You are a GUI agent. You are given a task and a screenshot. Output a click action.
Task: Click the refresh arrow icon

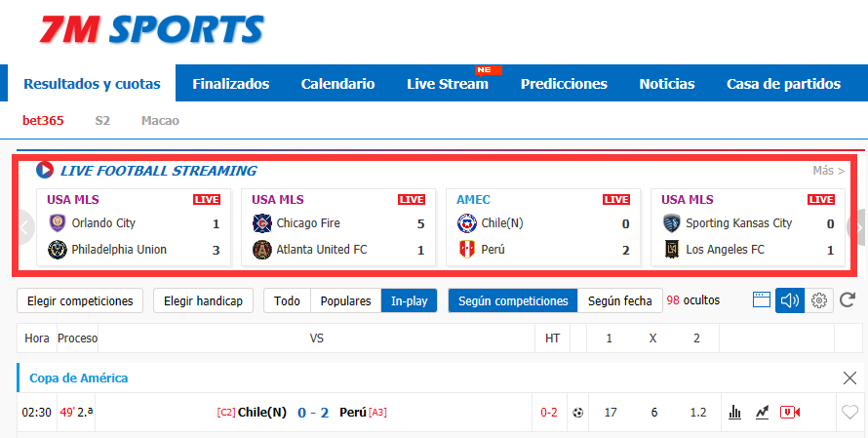coord(848,300)
